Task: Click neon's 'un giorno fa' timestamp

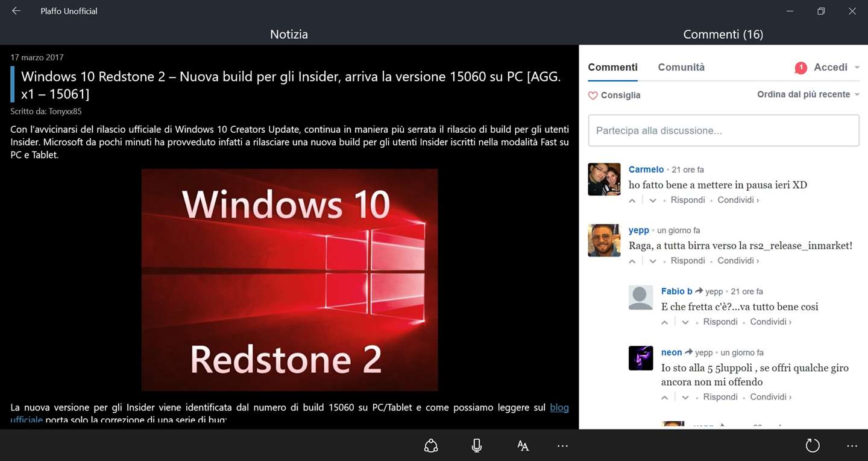Action: click(742, 352)
